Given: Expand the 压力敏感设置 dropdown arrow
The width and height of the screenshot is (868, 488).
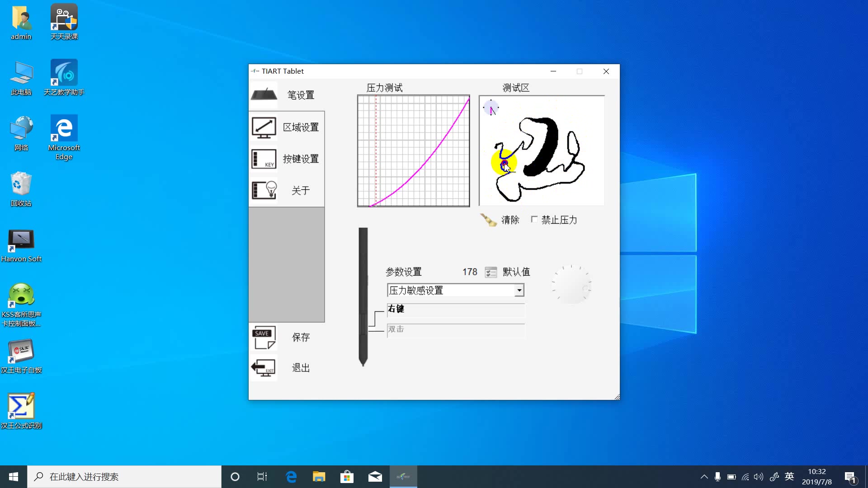Looking at the screenshot, I should [x=519, y=291].
